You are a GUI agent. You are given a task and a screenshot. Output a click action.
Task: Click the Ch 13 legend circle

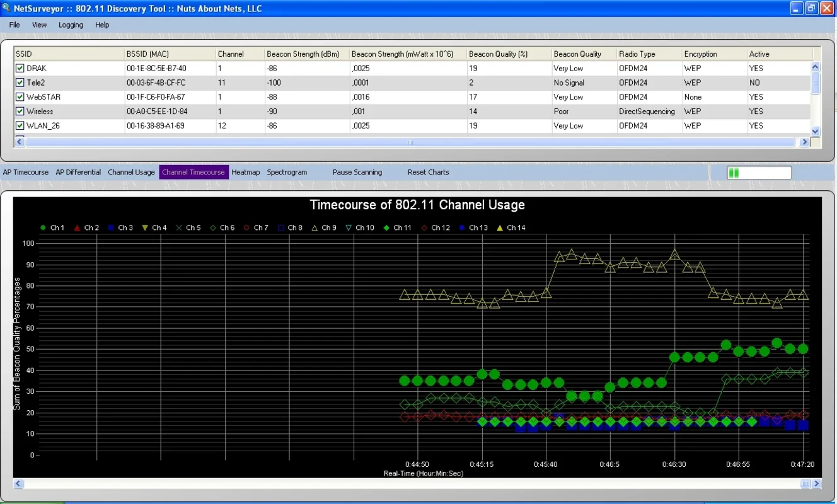point(461,227)
